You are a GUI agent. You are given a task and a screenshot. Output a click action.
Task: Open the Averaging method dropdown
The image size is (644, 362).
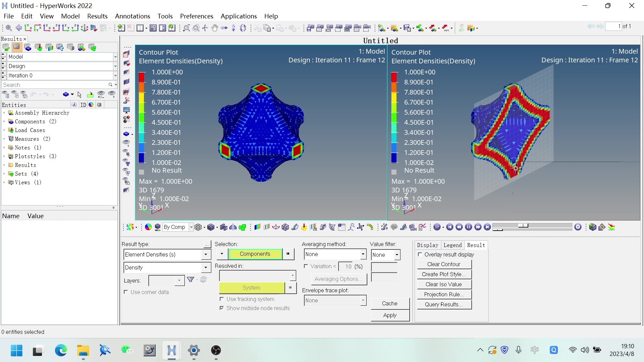(363, 254)
